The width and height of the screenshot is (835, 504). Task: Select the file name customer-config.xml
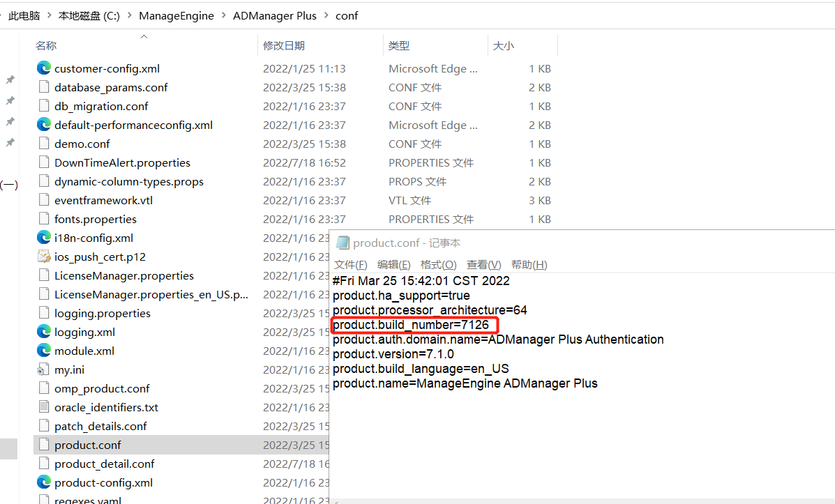tap(107, 68)
